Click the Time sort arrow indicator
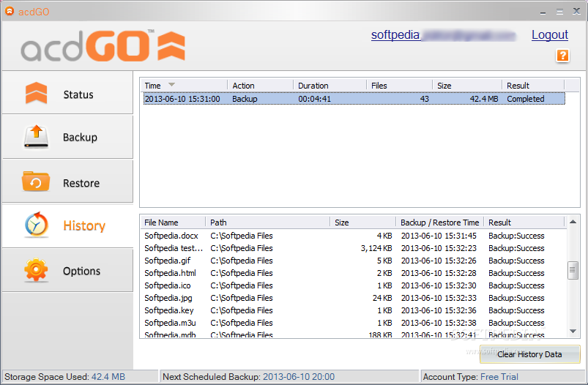This screenshot has height=385, width=588. click(171, 84)
